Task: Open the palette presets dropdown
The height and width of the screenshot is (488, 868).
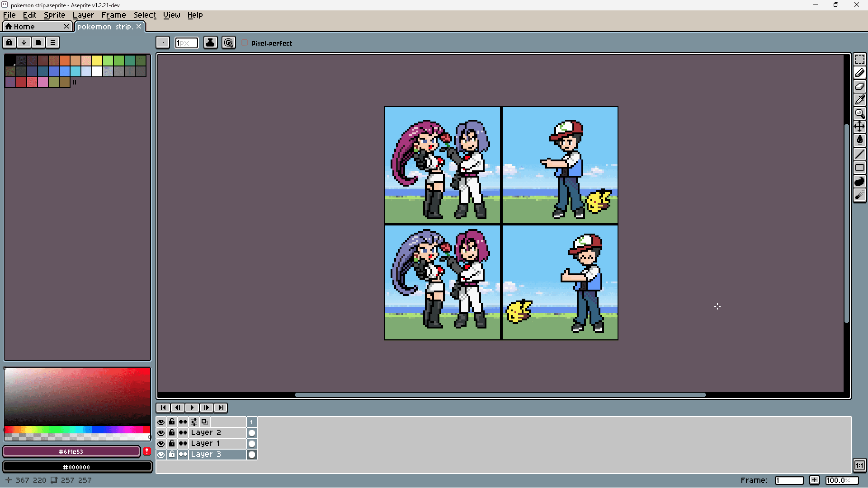Action: tap(38, 42)
